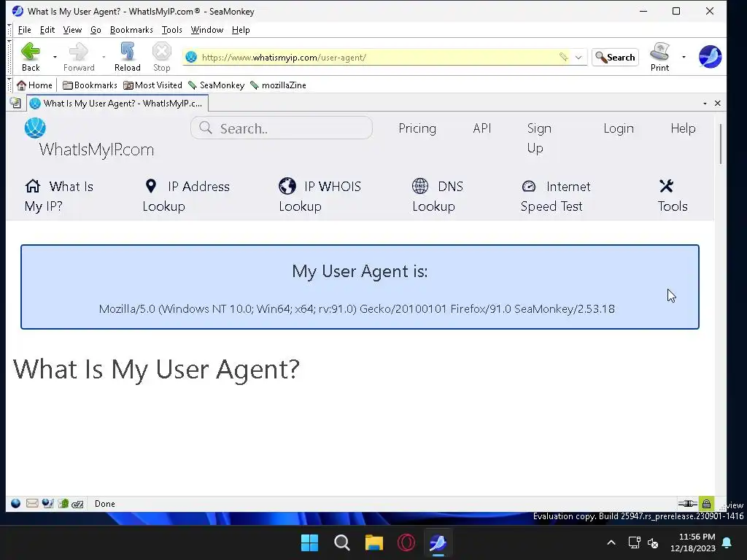Open the Go menu
The image size is (747, 560).
(96, 30)
